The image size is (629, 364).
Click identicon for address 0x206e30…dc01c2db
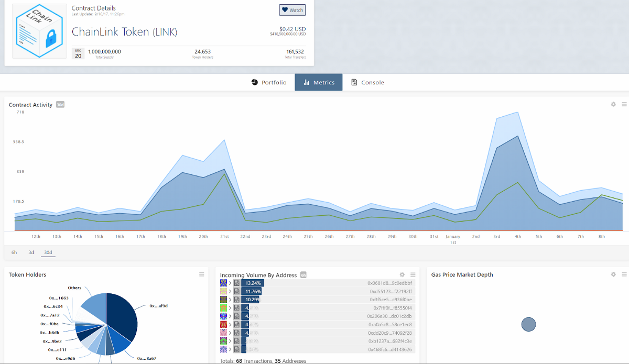223,316
